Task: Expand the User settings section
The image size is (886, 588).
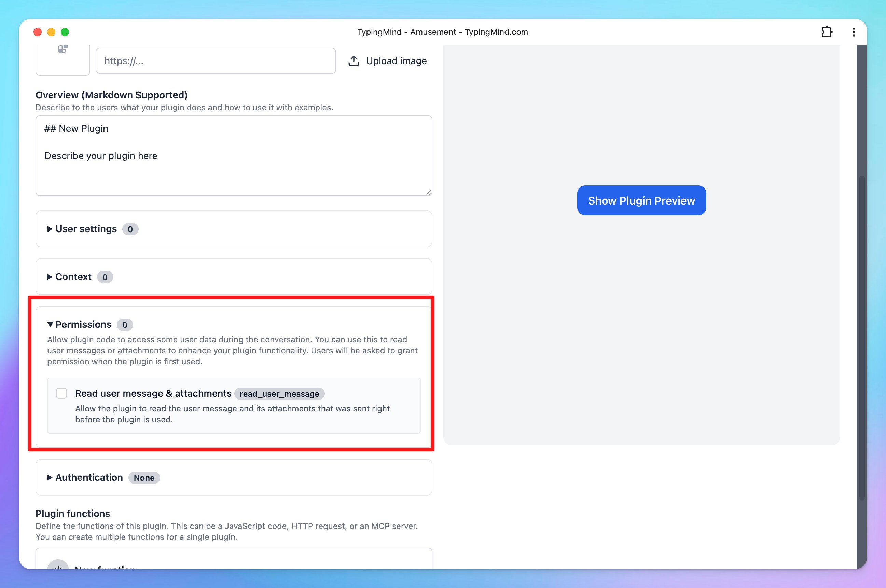Action: tap(86, 229)
